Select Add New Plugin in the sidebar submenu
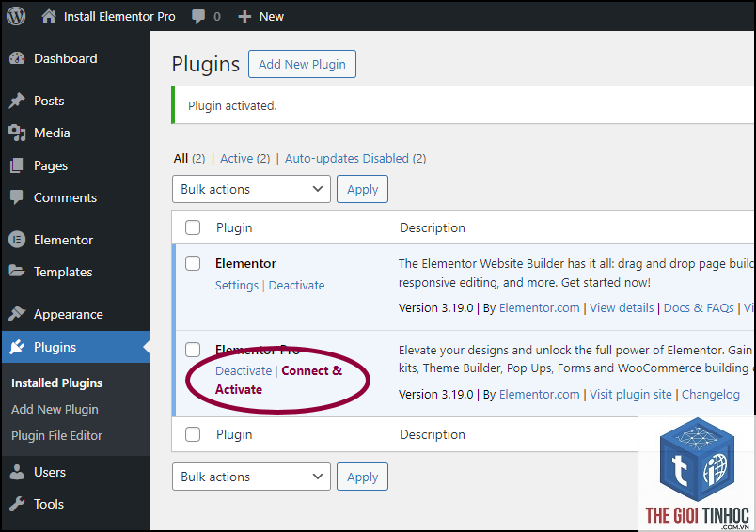The height and width of the screenshot is (532, 756). tap(55, 409)
